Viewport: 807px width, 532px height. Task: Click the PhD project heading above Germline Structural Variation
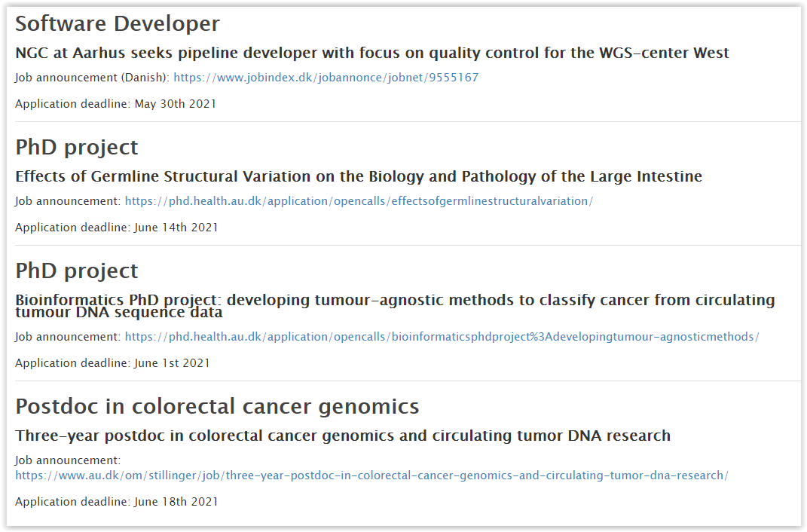point(77,148)
